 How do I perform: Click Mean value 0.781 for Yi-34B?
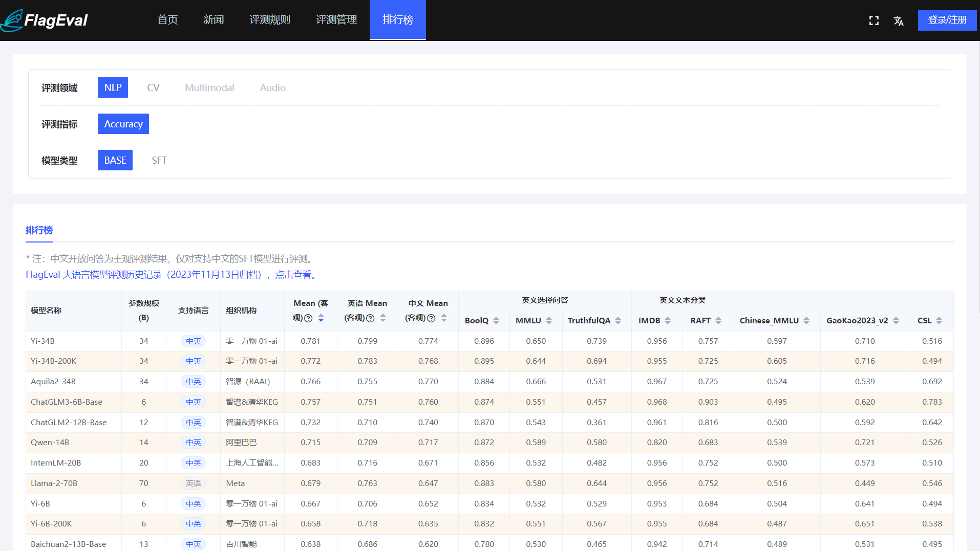pos(310,341)
